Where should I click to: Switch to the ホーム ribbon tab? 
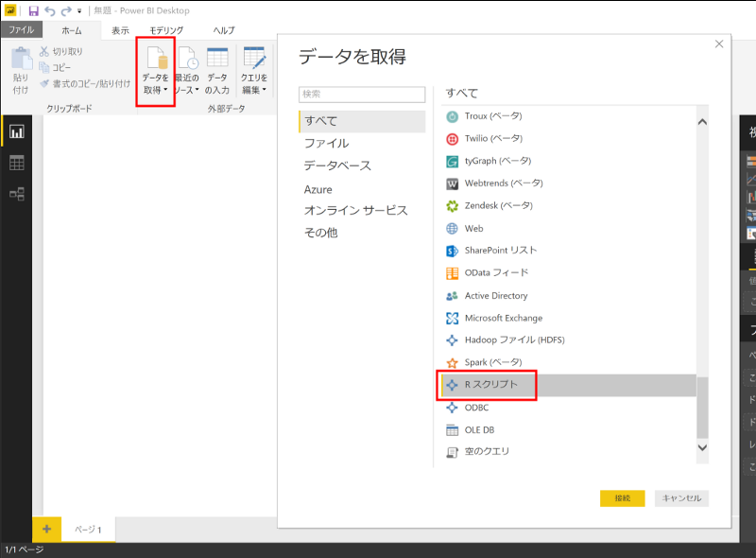(x=72, y=30)
